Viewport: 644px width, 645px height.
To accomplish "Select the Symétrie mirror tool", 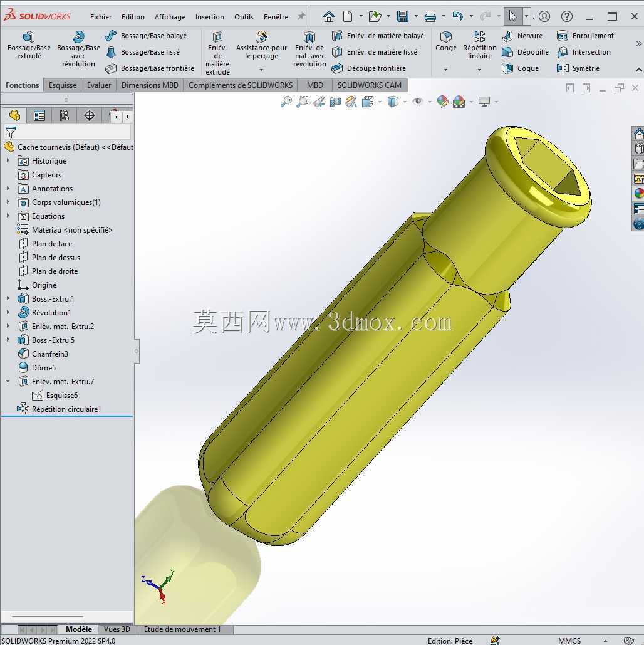I will pos(578,68).
